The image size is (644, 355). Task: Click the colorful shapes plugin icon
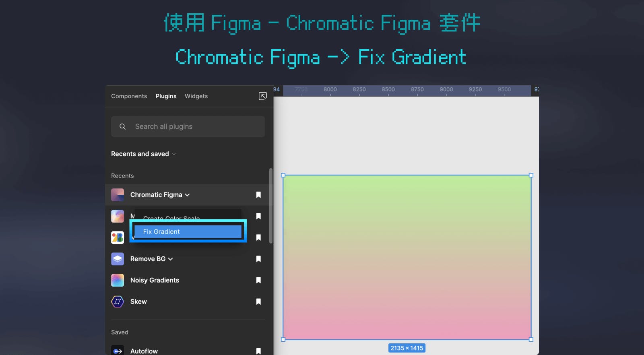pyautogui.click(x=118, y=237)
